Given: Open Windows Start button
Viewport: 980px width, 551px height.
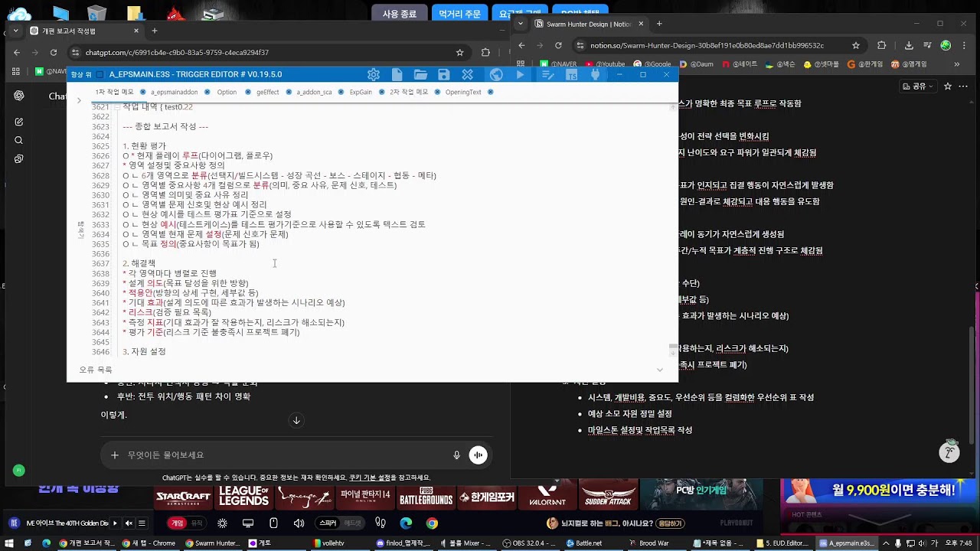Looking at the screenshot, I should [x=11, y=543].
